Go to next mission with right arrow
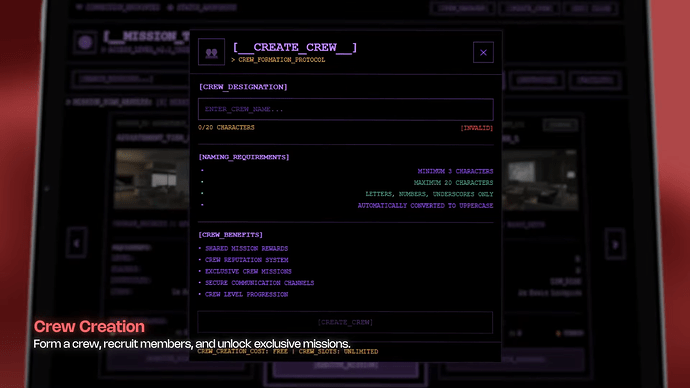Image resolution: width=690 pixels, height=388 pixels. pyautogui.click(x=615, y=244)
